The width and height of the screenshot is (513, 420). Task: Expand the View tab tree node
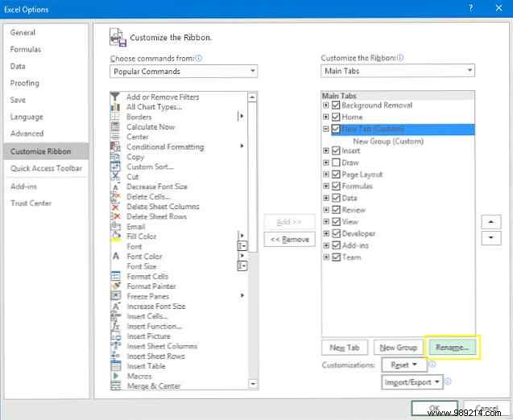pyautogui.click(x=326, y=221)
